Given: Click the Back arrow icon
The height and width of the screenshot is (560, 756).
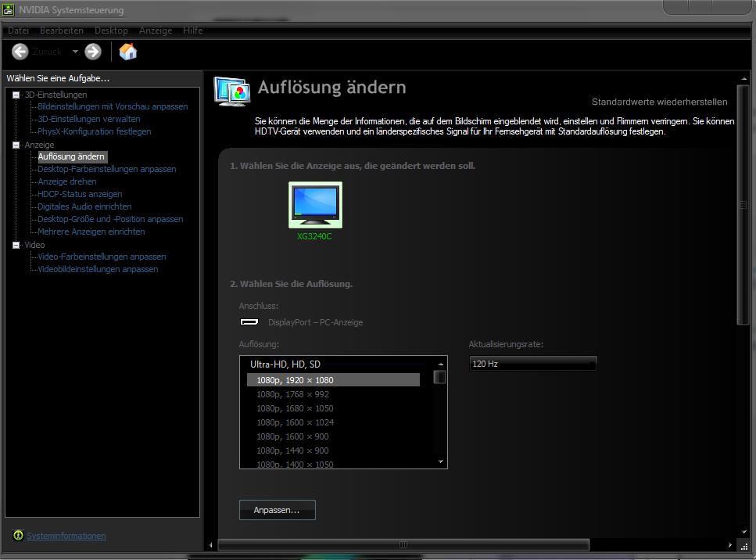Looking at the screenshot, I should [20, 52].
